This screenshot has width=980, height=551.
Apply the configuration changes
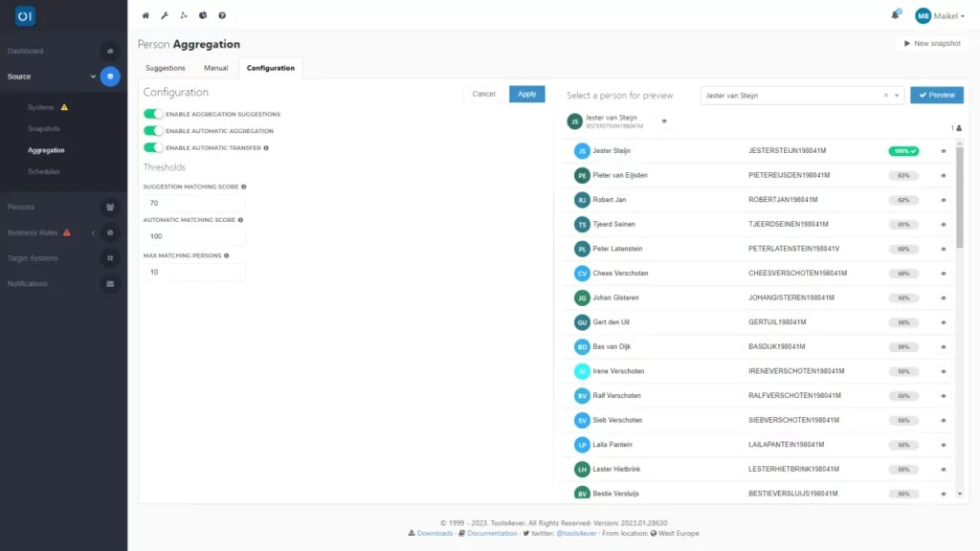[525, 94]
